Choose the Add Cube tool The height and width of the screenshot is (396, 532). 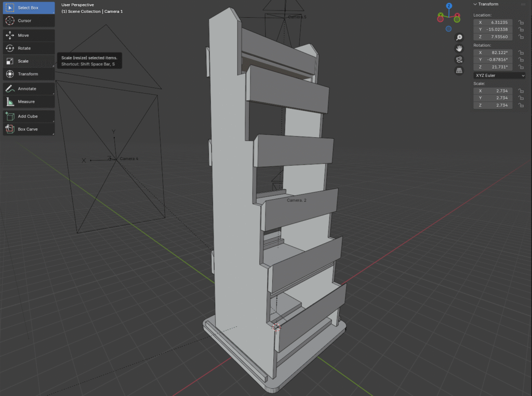(x=29, y=116)
